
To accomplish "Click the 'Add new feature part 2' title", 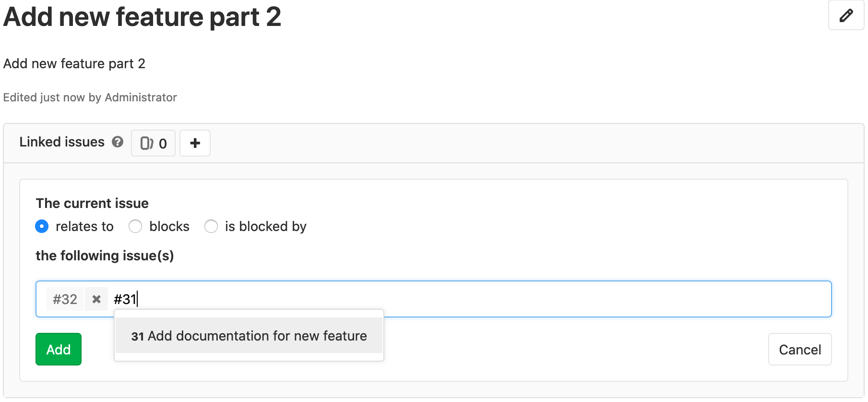I will (142, 17).
